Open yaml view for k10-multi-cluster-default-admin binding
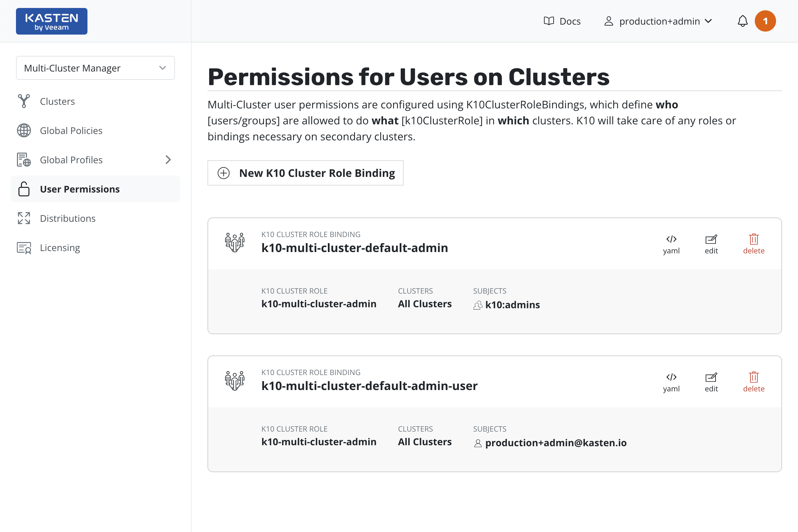The height and width of the screenshot is (532, 798). tap(671, 244)
